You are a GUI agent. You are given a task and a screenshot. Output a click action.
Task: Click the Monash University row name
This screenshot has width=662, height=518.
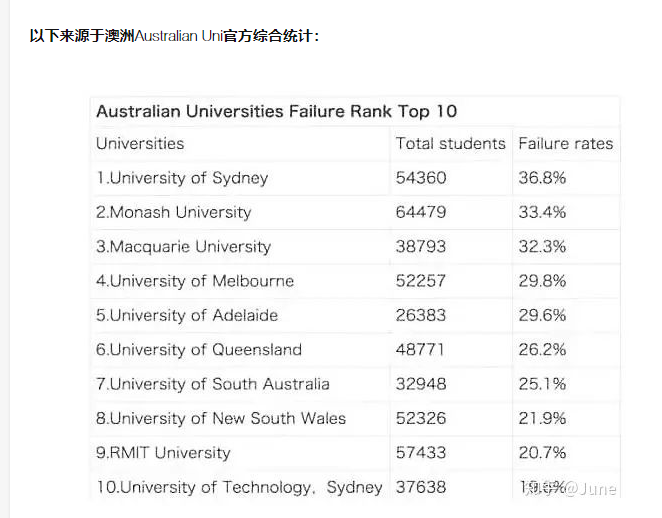point(174,212)
